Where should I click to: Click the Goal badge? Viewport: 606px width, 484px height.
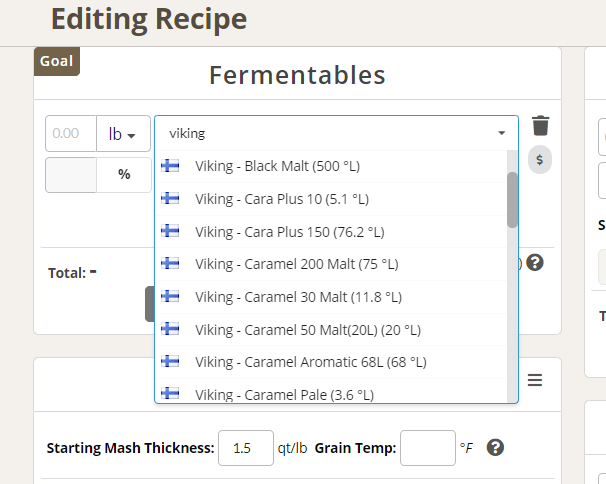(56, 61)
